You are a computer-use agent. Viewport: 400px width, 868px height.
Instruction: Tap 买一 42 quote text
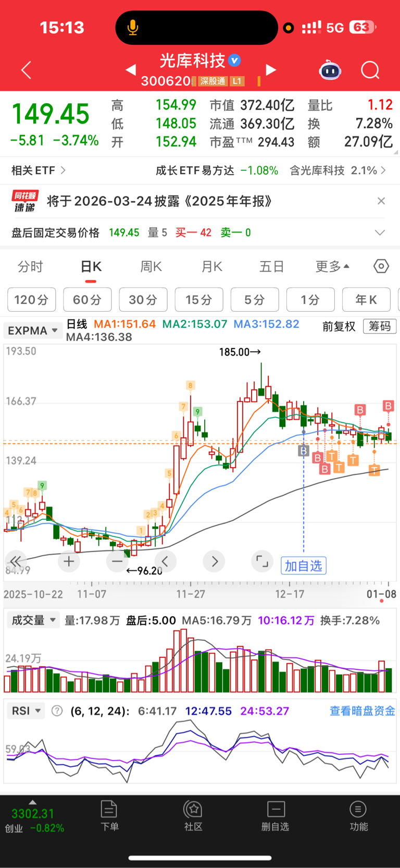pos(193,233)
